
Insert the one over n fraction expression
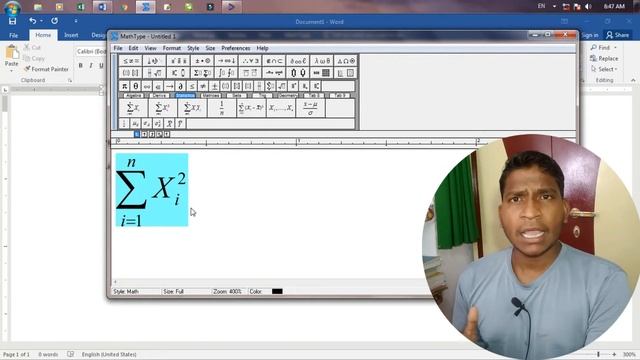(x=221, y=108)
